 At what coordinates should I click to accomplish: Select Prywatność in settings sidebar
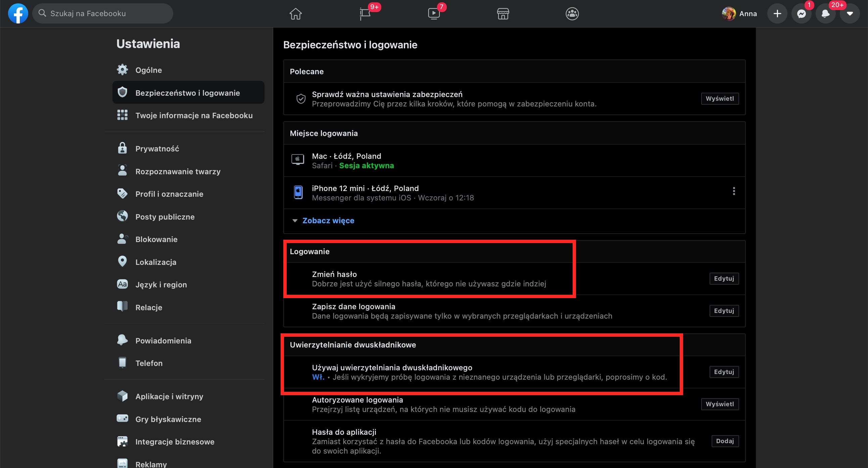click(x=157, y=149)
